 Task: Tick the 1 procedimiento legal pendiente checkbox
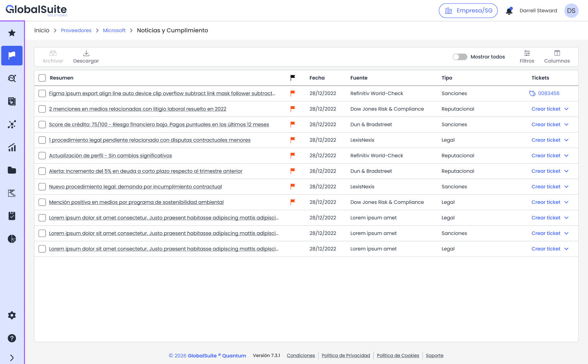click(42, 140)
